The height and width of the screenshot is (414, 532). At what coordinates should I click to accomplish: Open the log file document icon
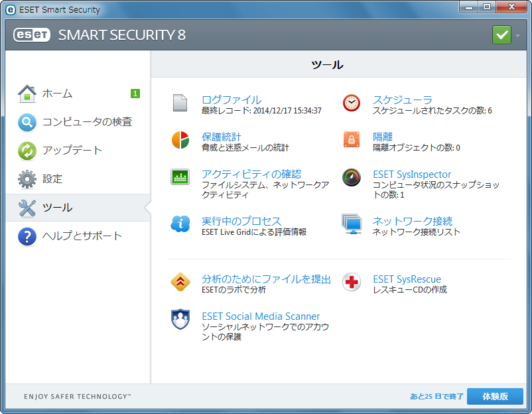click(x=180, y=103)
